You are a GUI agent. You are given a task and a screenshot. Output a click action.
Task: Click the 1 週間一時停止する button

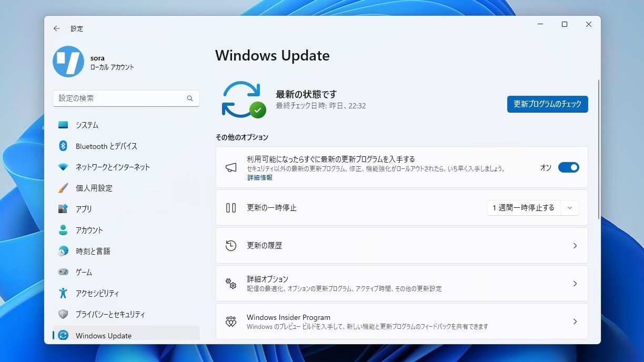524,208
